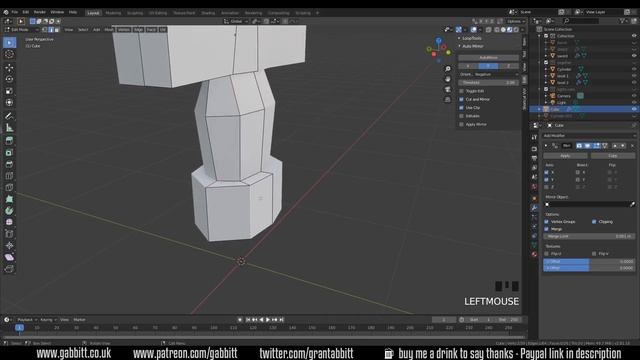Collapse the Mirror modifier panel arrow
The image size is (640, 360).
(546, 146)
